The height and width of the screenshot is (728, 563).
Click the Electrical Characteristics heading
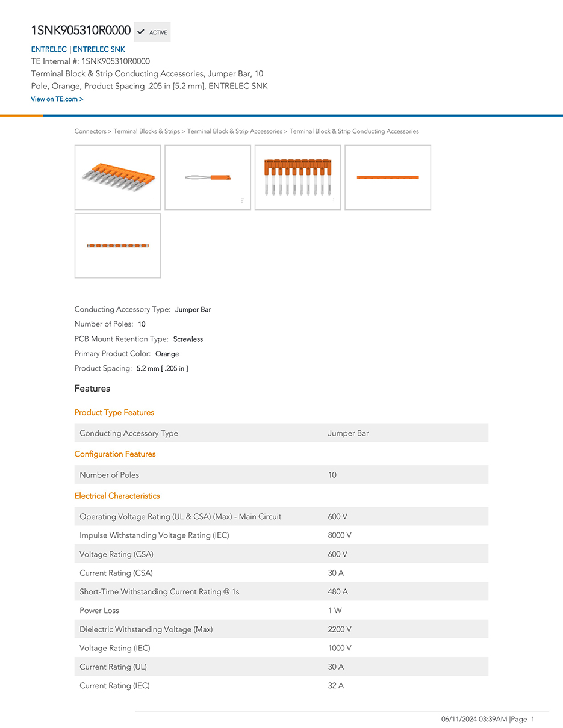click(117, 496)
